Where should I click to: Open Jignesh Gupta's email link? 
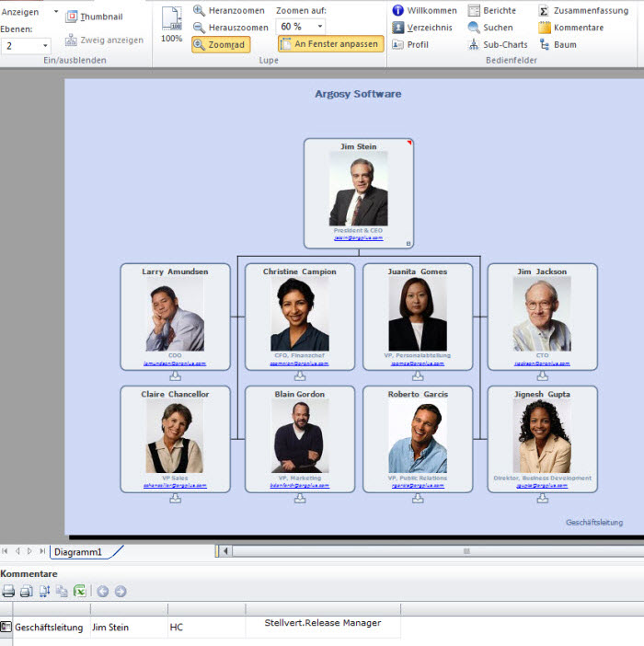point(542,486)
